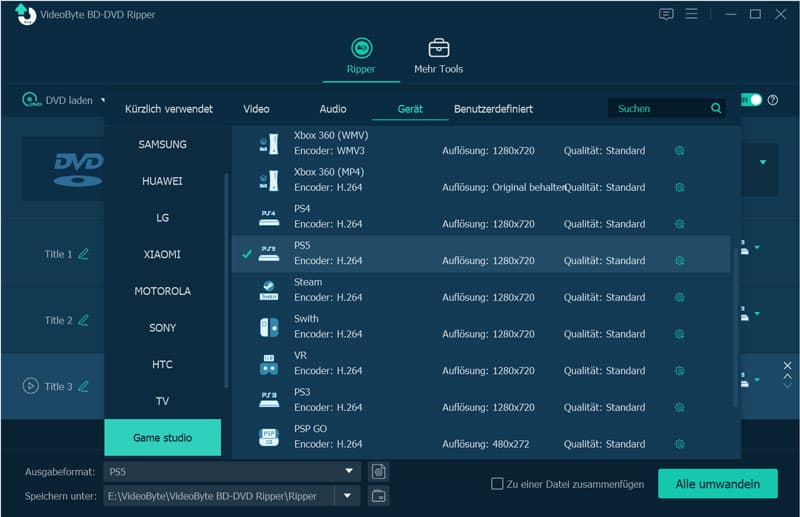Open the Kürzlich verwendet tab

point(169,109)
